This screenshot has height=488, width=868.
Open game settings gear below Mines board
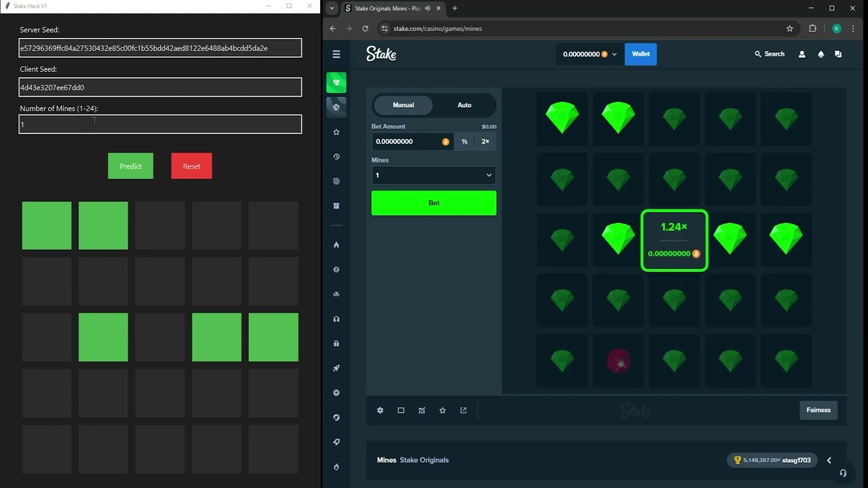[380, 410]
